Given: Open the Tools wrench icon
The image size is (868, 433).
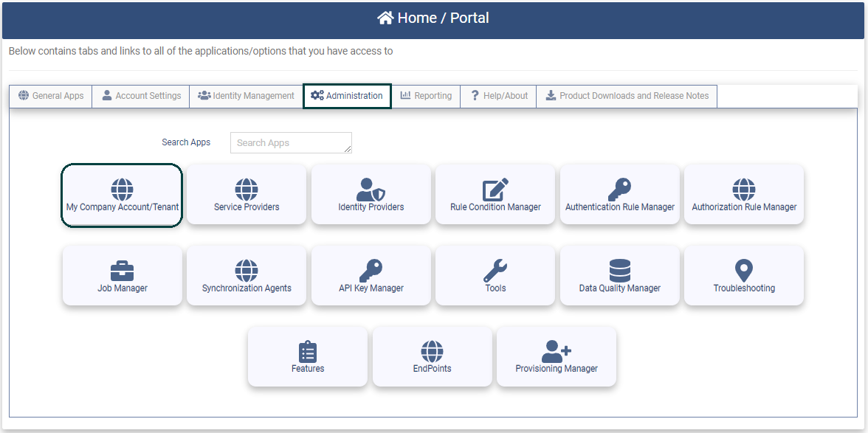Looking at the screenshot, I should (x=495, y=275).
